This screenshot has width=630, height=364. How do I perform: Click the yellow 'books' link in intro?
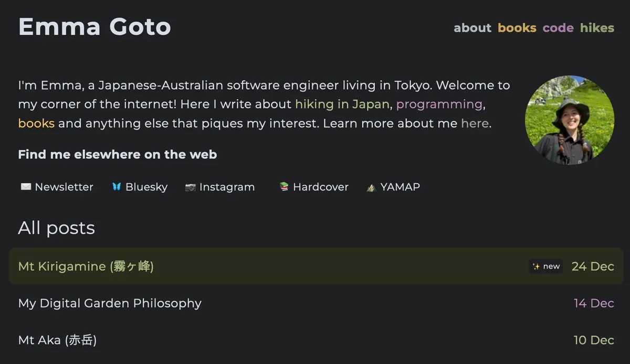tap(36, 124)
